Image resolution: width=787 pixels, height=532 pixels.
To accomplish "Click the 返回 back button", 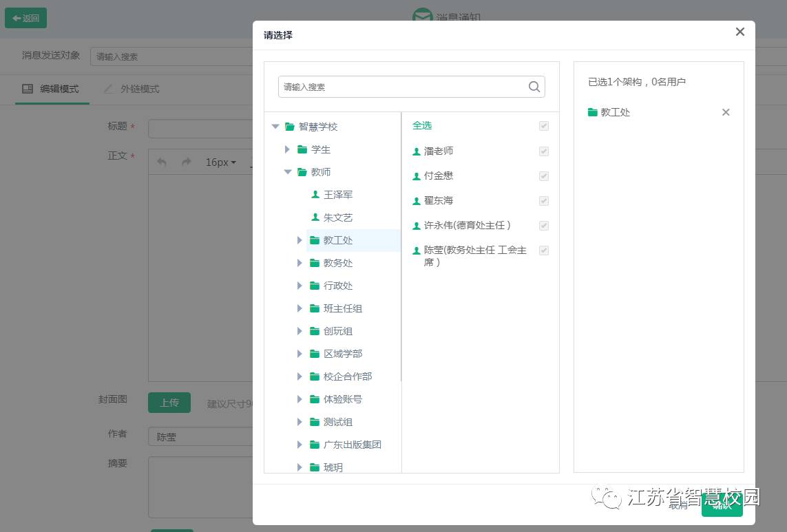I will coord(25,18).
